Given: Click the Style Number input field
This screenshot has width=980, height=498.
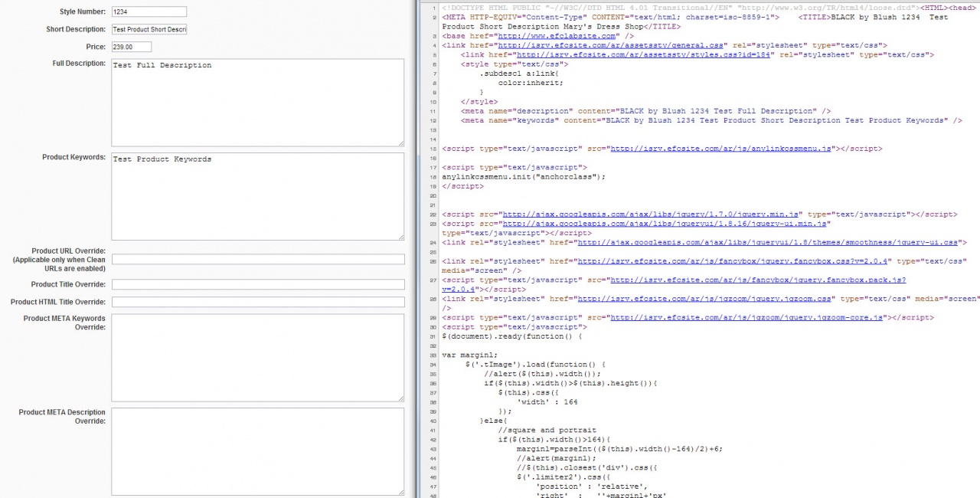Looking at the screenshot, I should [149, 11].
